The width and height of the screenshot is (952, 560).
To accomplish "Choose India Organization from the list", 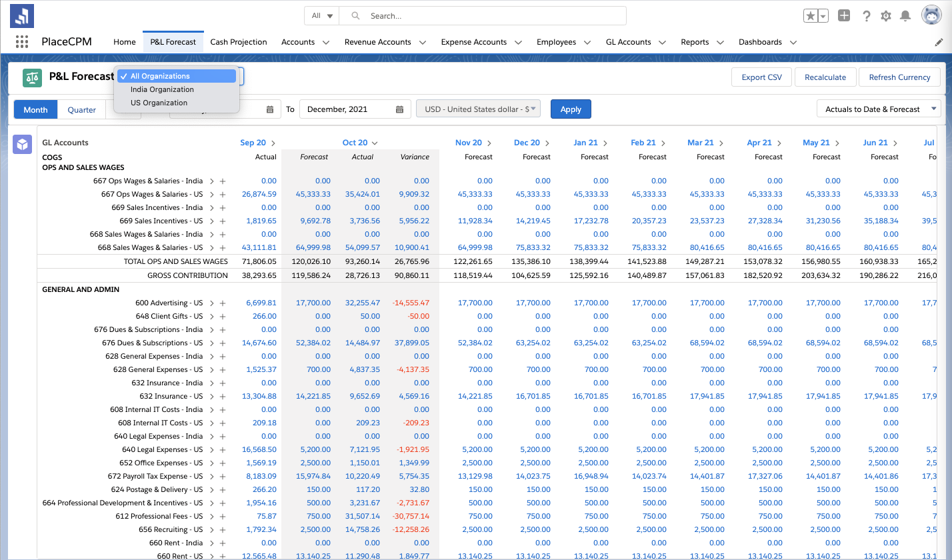I will [x=162, y=89].
